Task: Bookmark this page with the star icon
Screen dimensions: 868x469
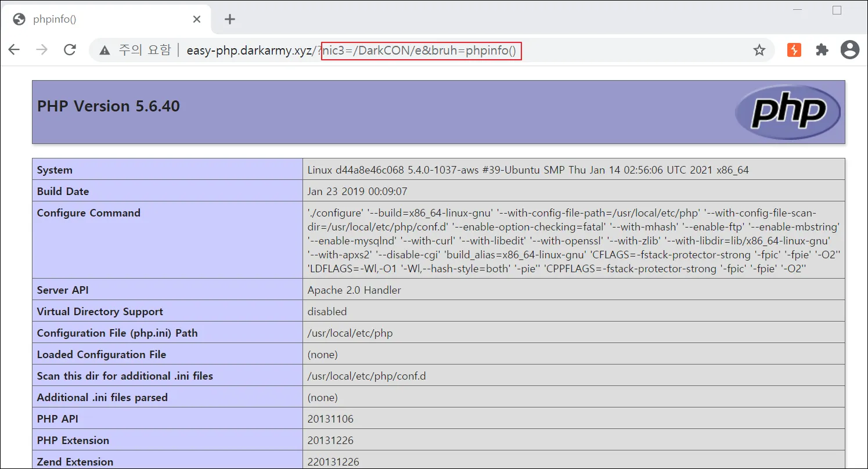Action: (759, 50)
